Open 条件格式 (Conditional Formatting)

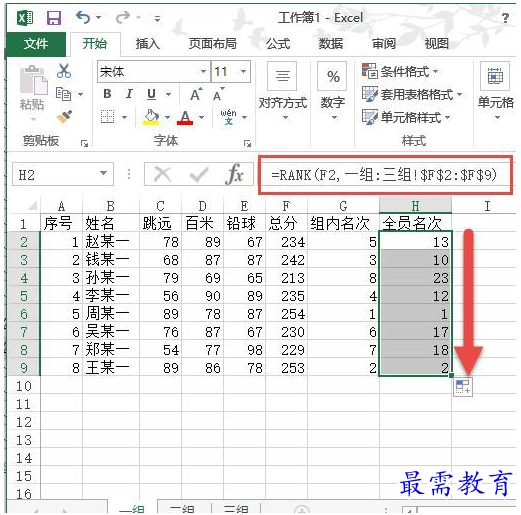400,71
